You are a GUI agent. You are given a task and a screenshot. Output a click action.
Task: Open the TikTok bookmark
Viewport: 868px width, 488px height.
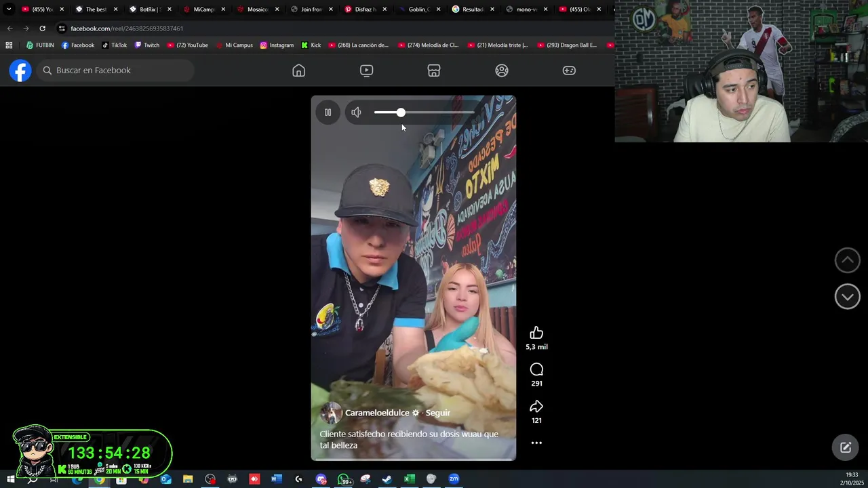point(115,45)
